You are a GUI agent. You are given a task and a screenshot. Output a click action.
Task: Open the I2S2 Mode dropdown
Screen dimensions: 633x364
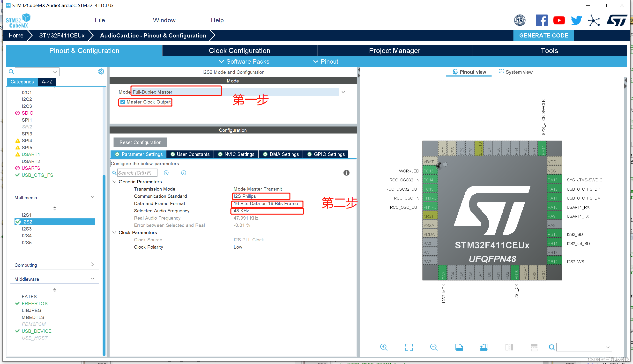coord(343,92)
